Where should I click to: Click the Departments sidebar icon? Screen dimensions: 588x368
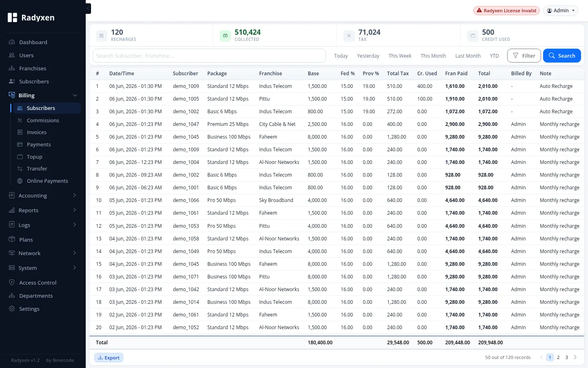tap(12, 296)
